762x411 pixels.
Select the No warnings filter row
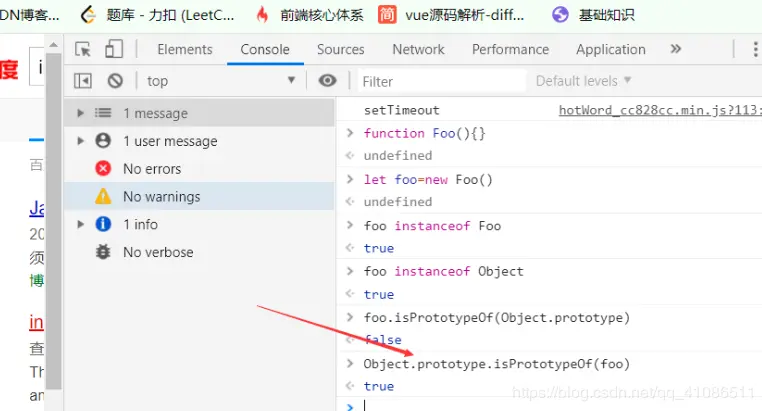(x=199, y=196)
